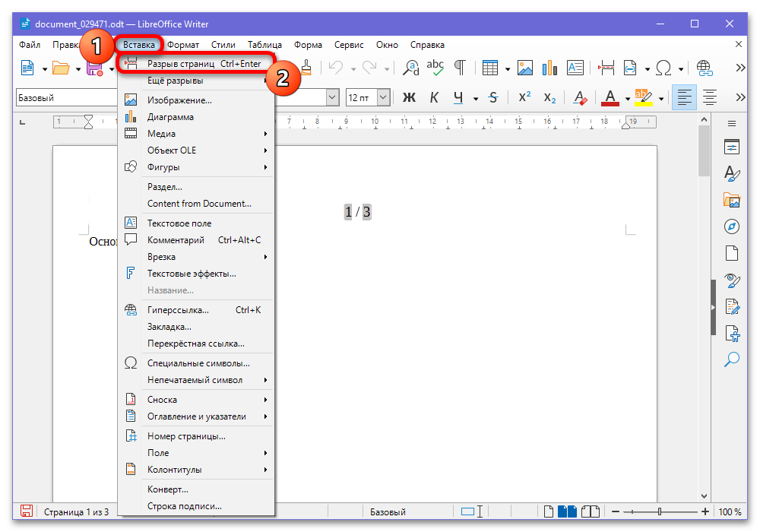Image resolution: width=760 pixels, height=532 pixels.
Task: Open the sidebar Navigator compass icon
Action: click(x=732, y=226)
